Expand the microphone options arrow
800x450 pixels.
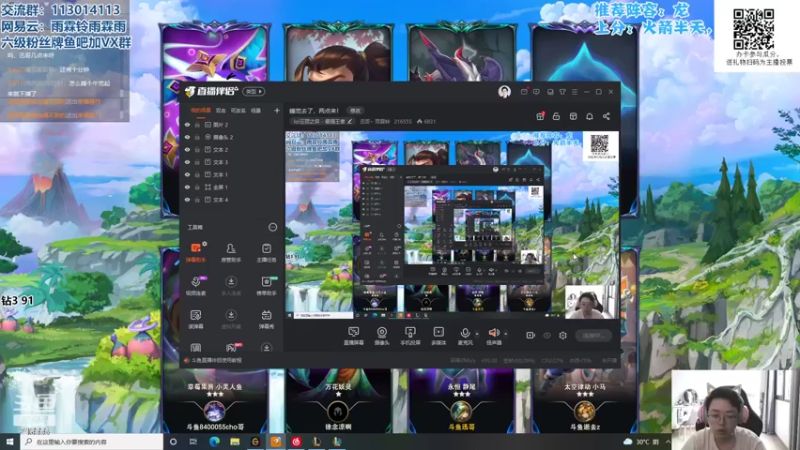477,334
